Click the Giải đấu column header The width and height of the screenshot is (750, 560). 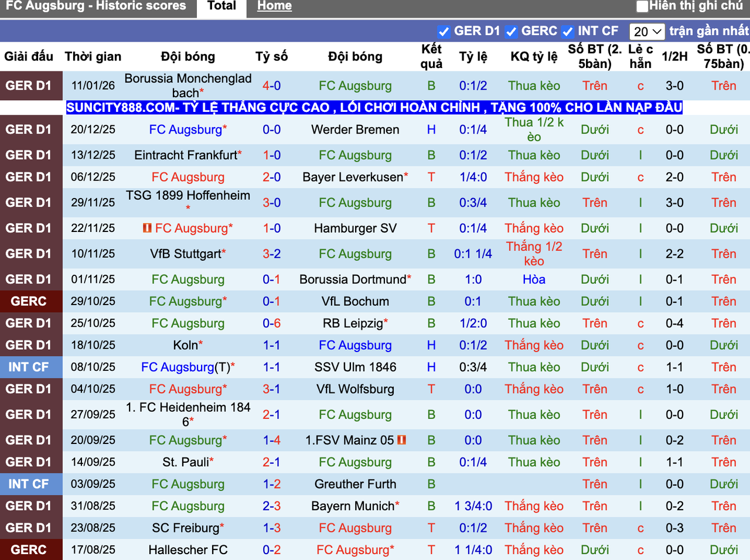pos(29,56)
